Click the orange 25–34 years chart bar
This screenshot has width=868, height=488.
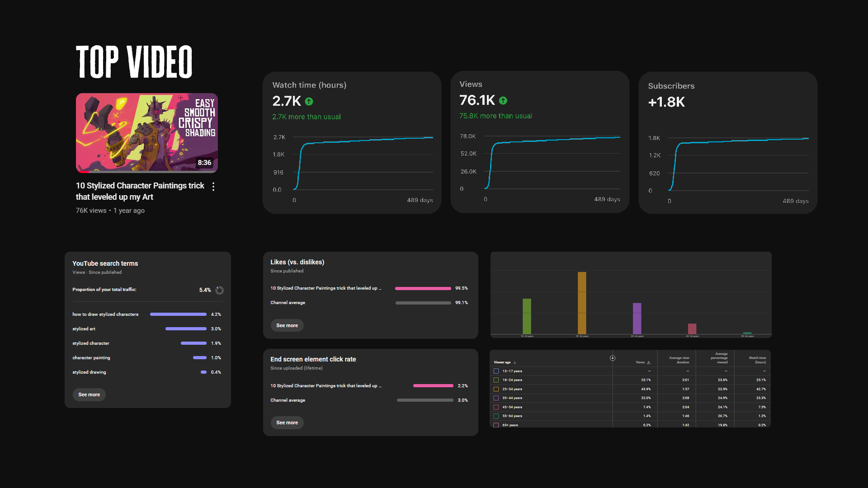click(582, 303)
